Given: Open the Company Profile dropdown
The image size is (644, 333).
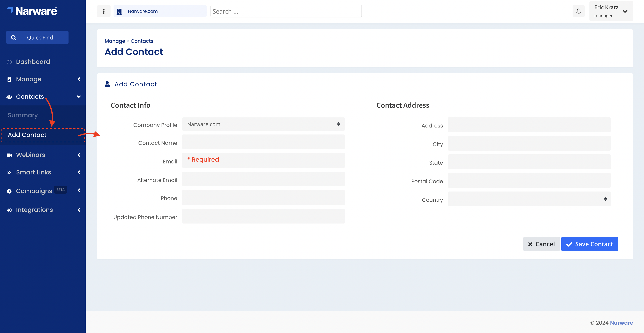Looking at the screenshot, I should (263, 124).
